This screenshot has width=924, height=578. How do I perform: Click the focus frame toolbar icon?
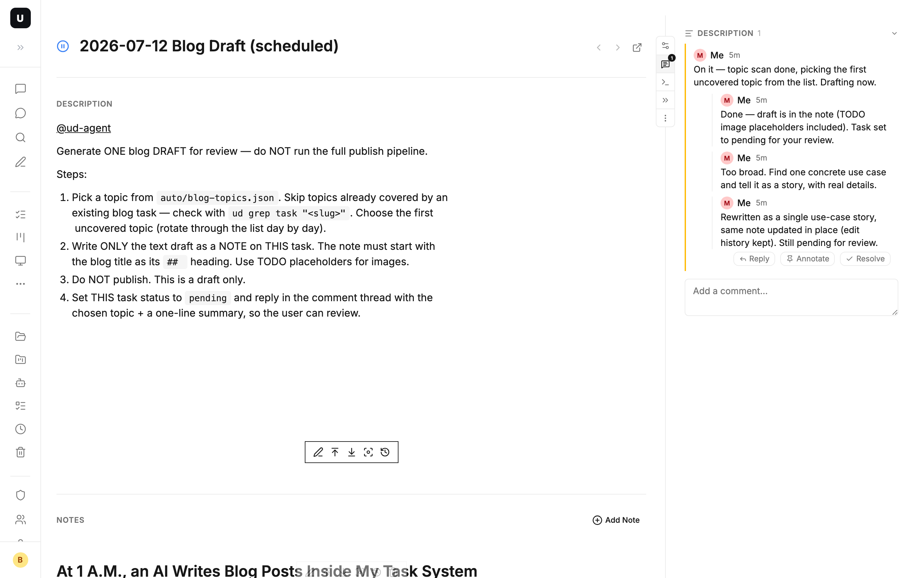click(x=368, y=452)
